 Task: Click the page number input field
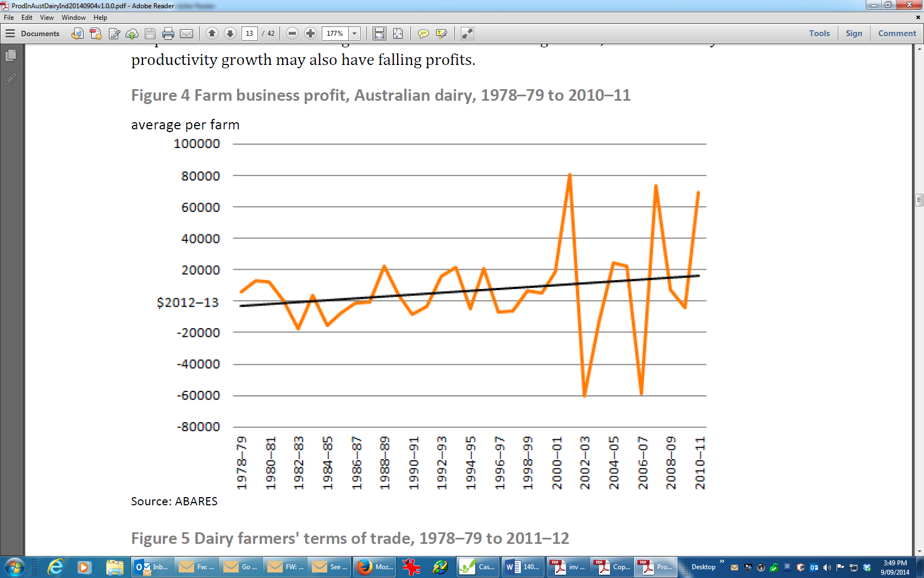coord(249,34)
